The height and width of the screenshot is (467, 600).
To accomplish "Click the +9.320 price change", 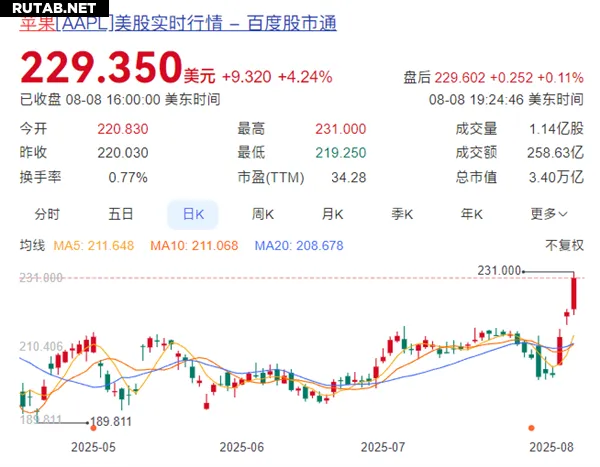I will [x=247, y=77].
